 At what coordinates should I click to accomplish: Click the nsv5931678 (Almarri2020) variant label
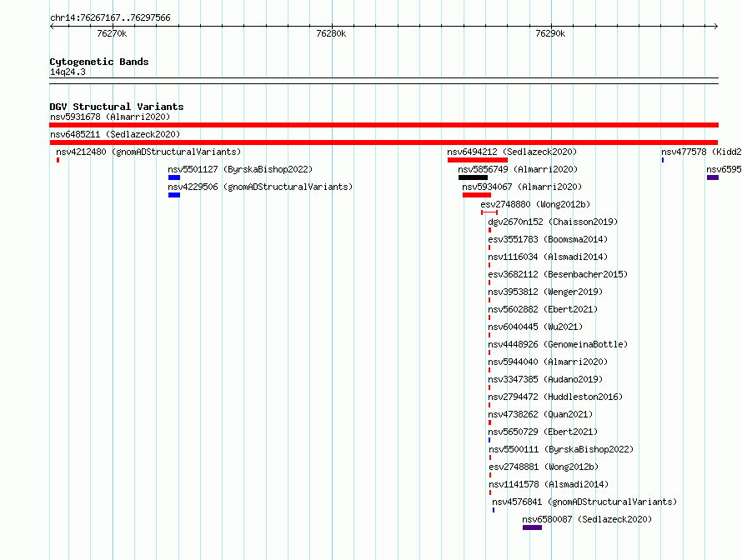tap(110, 117)
